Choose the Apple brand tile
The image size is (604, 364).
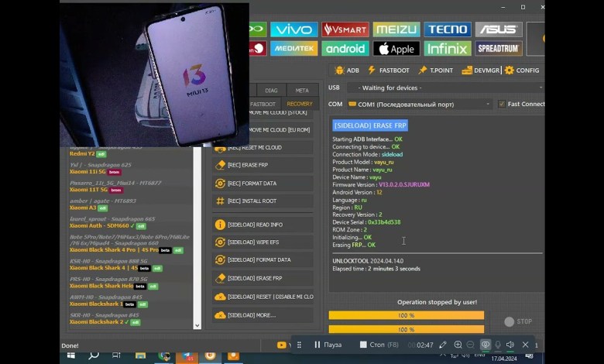396,49
